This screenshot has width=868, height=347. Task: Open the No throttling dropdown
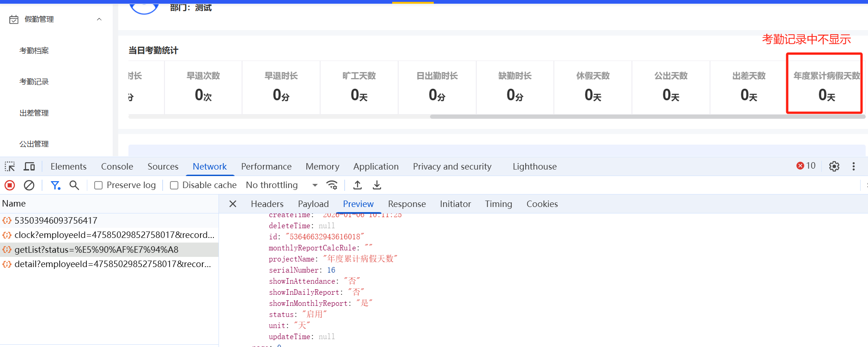click(x=282, y=185)
